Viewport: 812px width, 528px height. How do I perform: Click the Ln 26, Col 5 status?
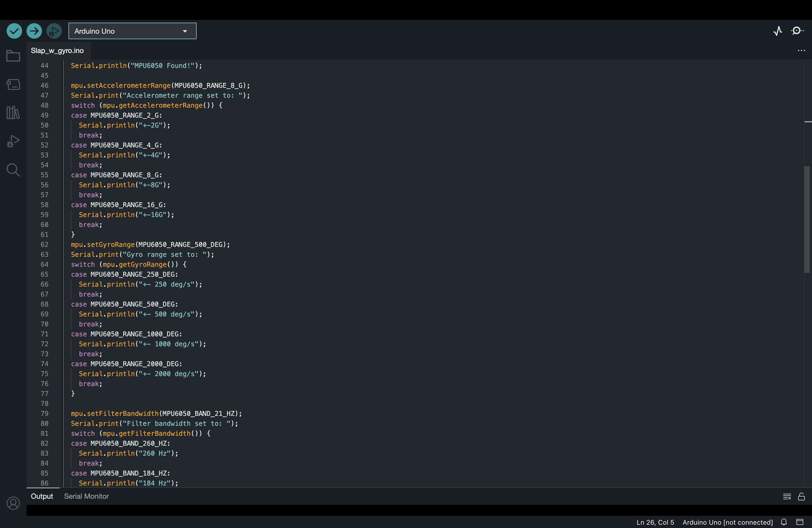tap(655, 522)
